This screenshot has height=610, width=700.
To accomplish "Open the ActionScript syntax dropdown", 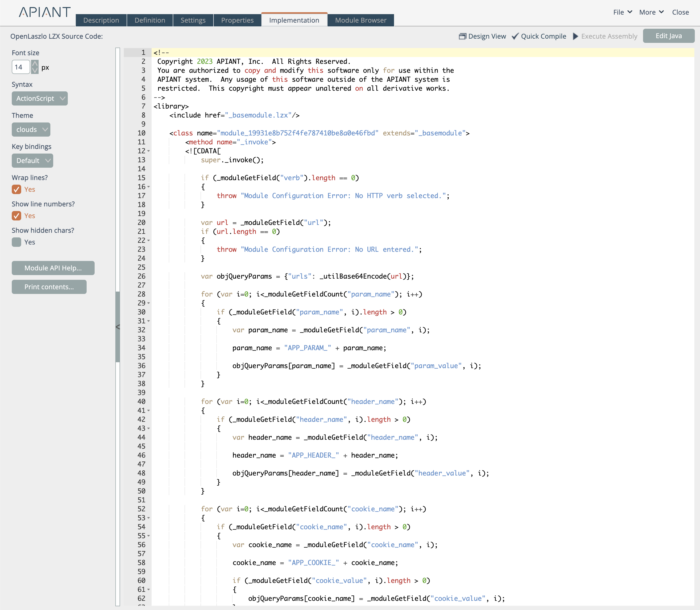I will (x=40, y=98).
